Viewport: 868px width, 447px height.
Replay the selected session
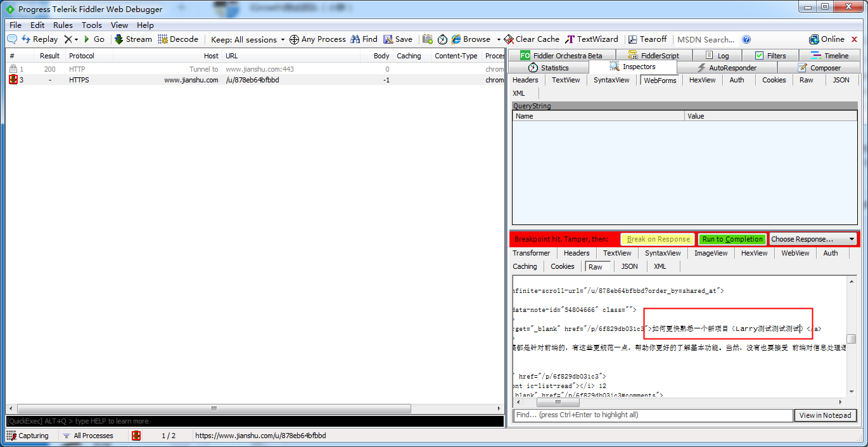click(x=40, y=39)
